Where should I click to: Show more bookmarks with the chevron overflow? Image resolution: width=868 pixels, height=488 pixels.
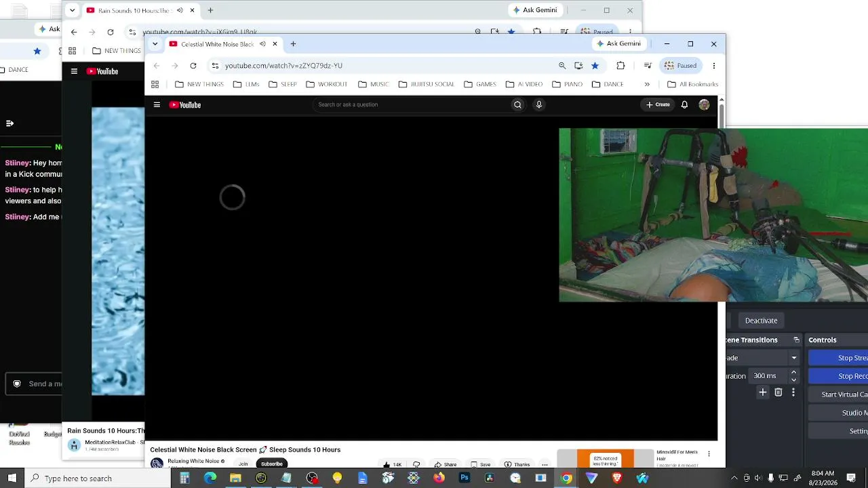[x=647, y=85]
